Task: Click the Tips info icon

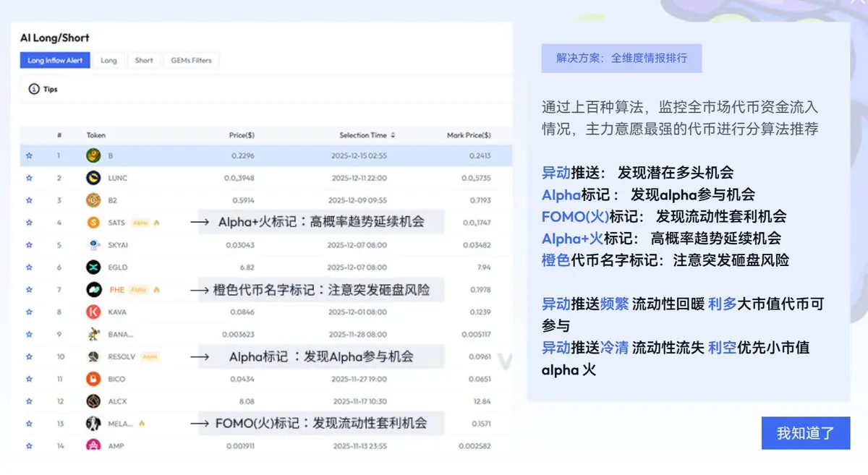Action: click(x=33, y=89)
